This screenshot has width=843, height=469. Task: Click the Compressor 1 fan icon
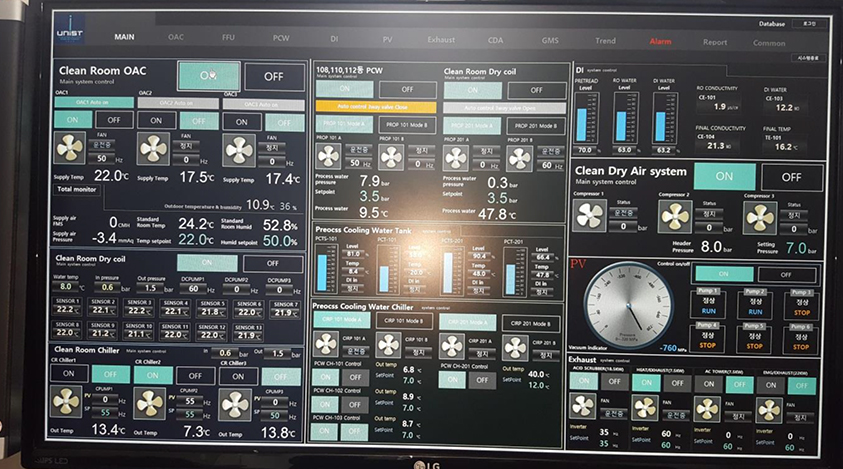592,216
